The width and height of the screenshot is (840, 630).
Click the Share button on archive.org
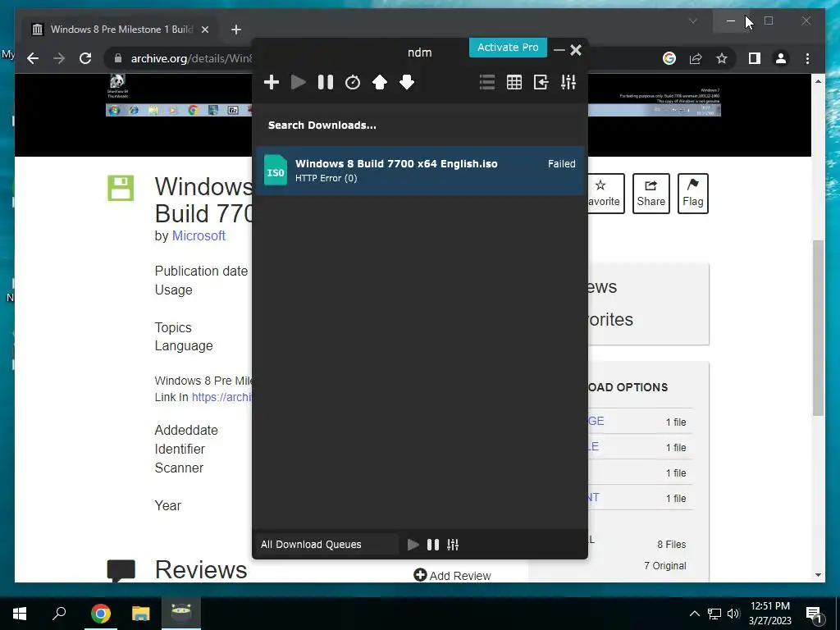click(x=651, y=194)
